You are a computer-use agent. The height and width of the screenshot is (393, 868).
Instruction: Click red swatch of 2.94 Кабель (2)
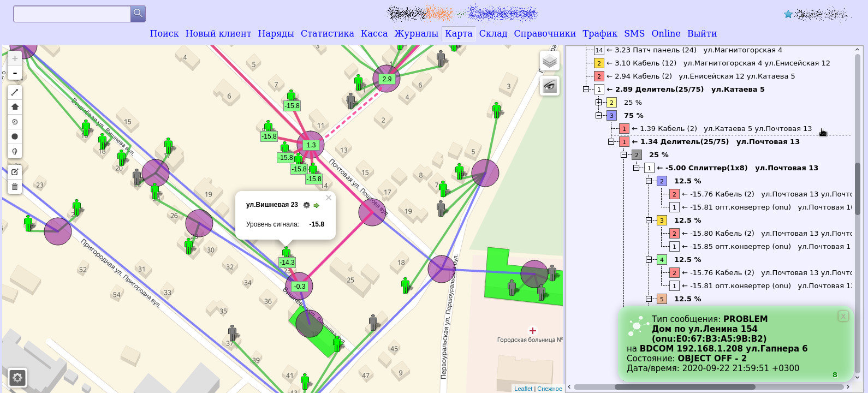599,76
